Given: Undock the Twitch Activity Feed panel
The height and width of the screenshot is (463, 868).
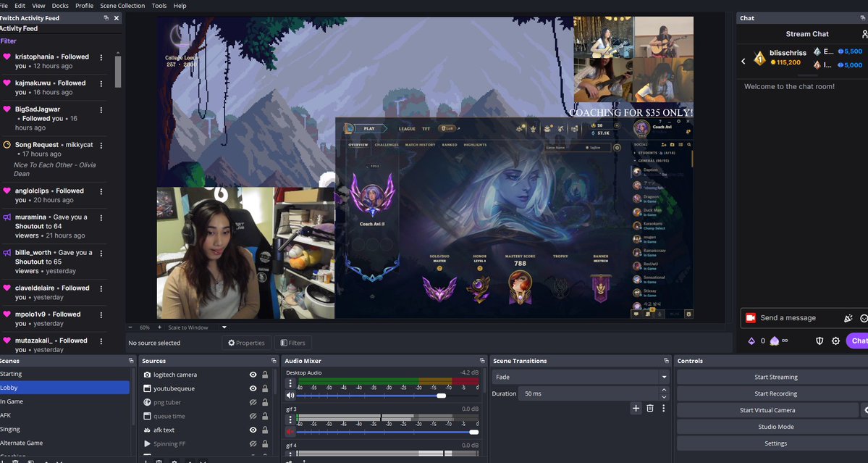Looking at the screenshot, I should (106, 17).
